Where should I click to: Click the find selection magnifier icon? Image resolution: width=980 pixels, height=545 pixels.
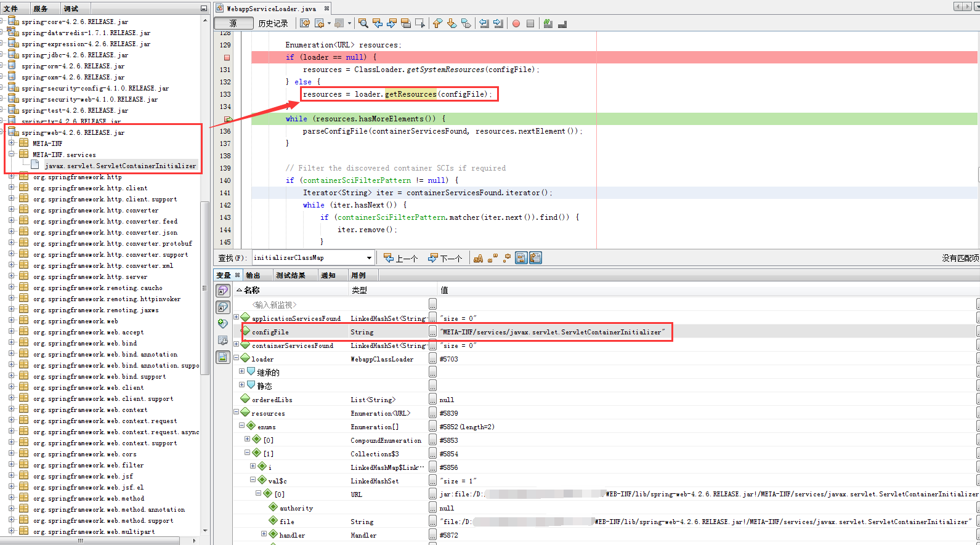tap(363, 23)
